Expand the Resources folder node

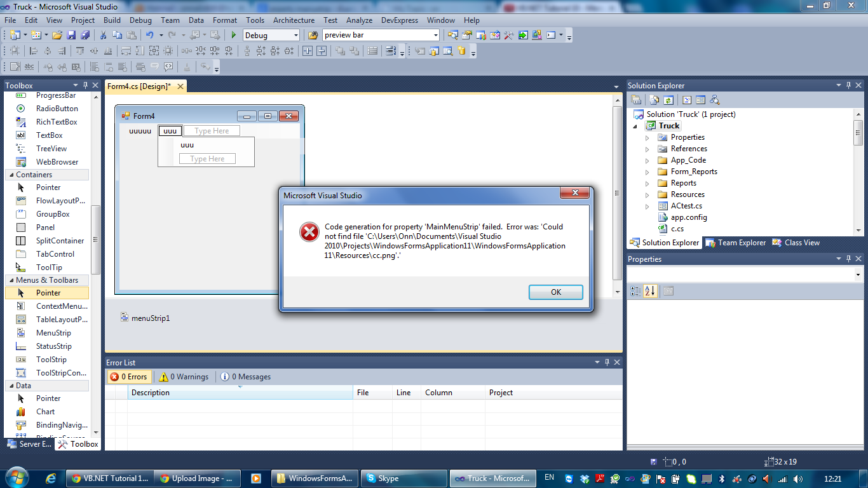click(648, 194)
